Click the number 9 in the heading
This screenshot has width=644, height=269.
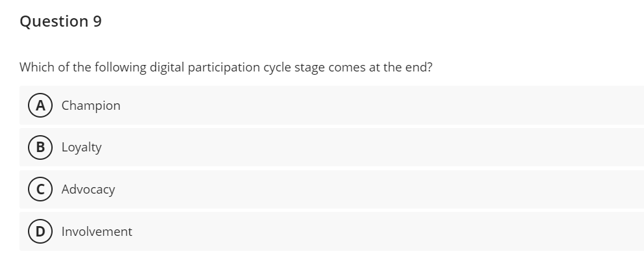point(97,21)
